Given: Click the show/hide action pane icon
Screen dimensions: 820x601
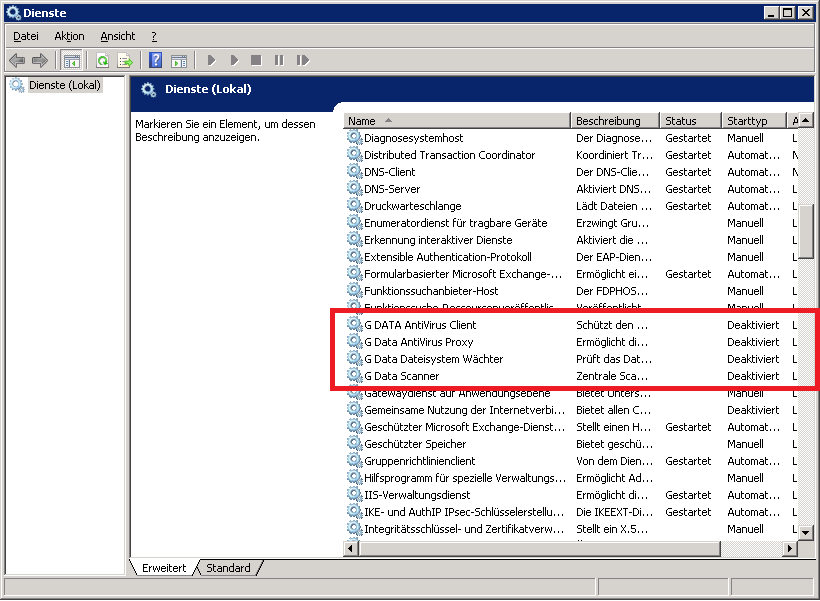Looking at the screenshot, I should (179, 61).
